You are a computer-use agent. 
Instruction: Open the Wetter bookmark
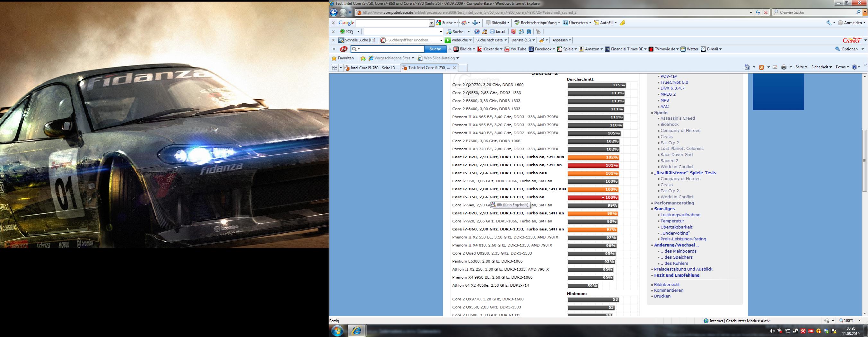pos(689,49)
